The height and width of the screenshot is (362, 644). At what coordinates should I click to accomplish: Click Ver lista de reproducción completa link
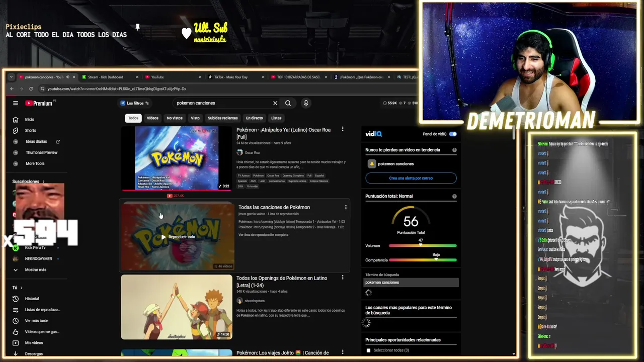tap(263, 235)
